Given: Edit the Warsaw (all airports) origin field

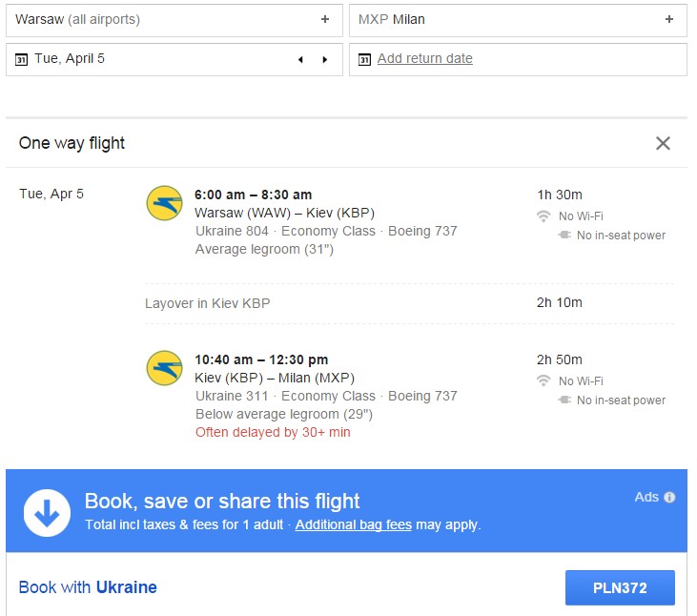Looking at the screenshot, I should click(x=174, y=20).
